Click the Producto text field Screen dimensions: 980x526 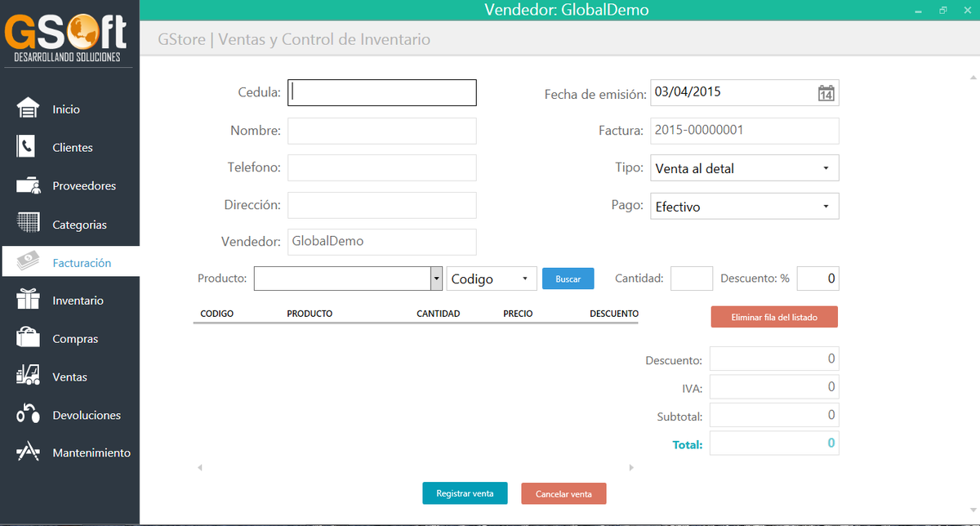point(342,279)
